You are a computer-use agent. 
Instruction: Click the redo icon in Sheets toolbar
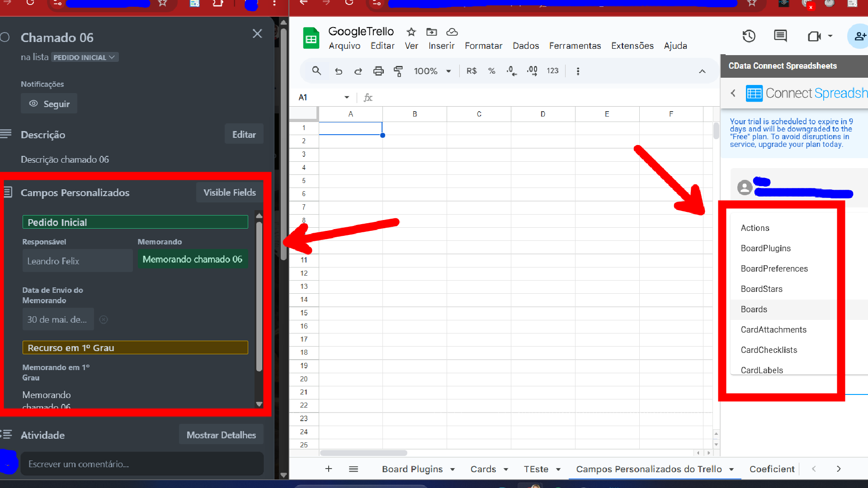click(x=358, y=71)
